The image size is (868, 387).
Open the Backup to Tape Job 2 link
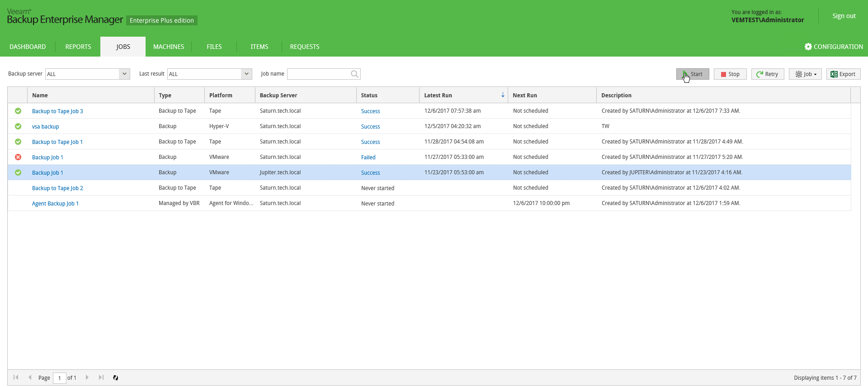[x=57, y=188]
